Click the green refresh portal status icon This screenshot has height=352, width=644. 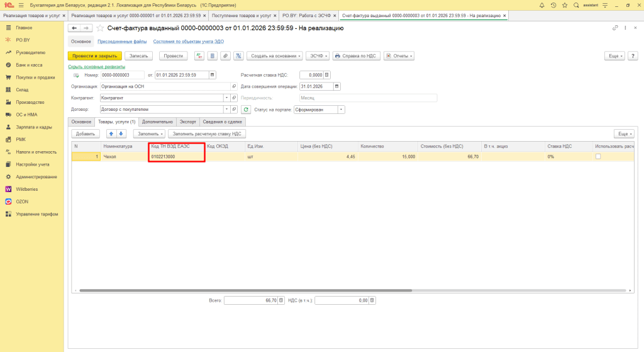click(x=246, y=109)
